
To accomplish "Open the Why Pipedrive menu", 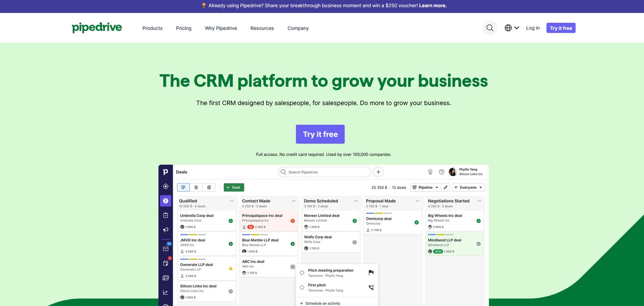I will [221, 28].
